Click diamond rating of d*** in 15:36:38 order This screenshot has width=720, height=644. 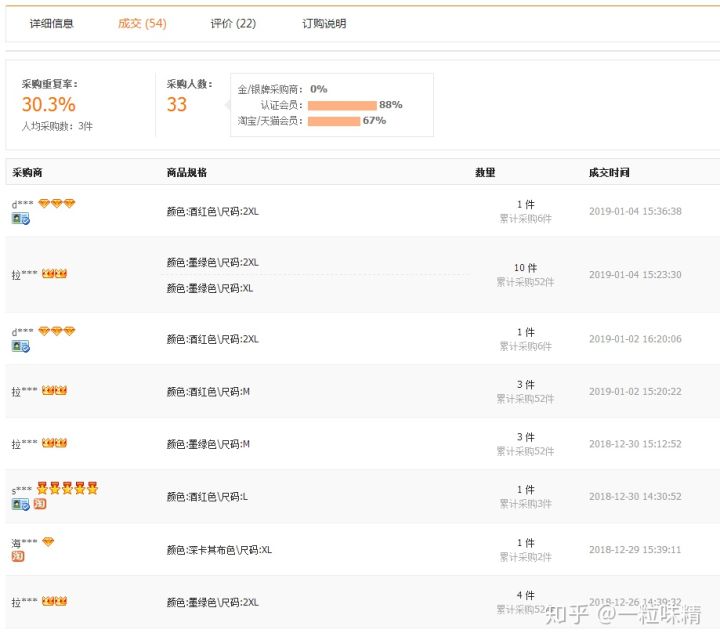(x=57, y=204)
